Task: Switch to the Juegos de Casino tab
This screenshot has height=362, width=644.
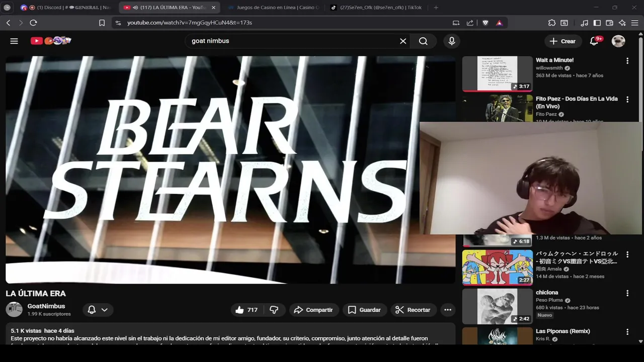Action: point(272,8)
